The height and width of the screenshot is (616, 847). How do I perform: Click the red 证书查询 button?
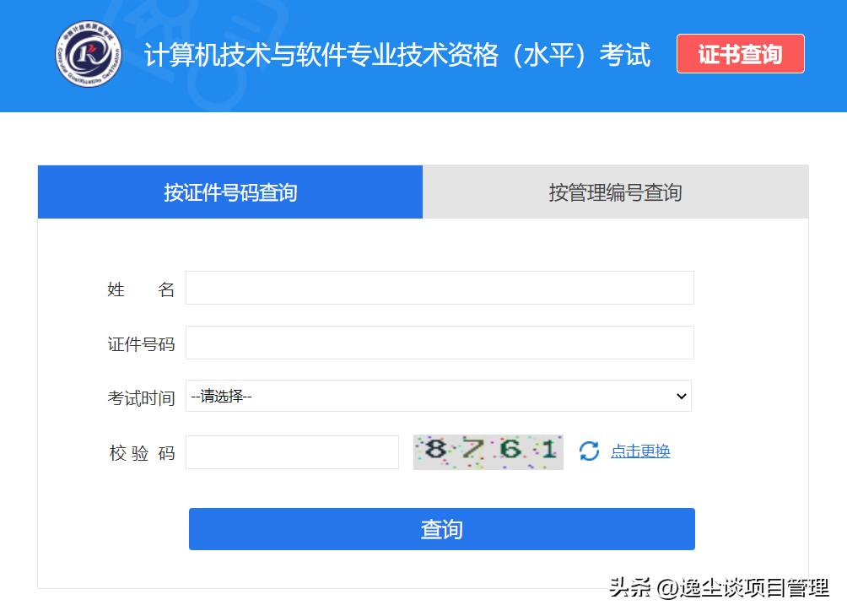[x=741, y=53]
